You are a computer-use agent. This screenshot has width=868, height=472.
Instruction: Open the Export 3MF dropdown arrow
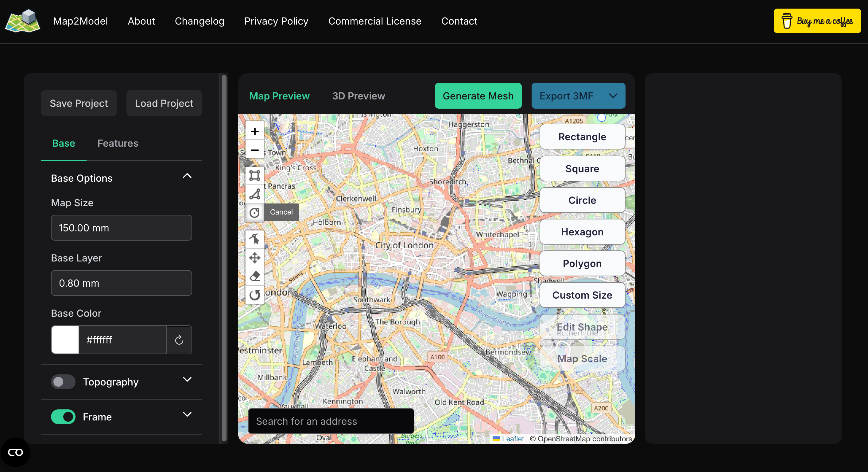coord(613,96)
